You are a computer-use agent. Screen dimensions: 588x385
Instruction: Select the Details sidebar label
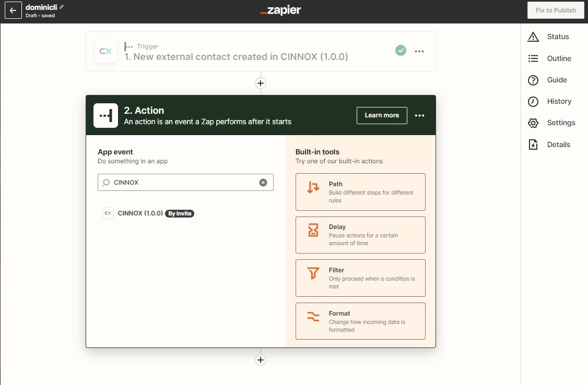pyautogui.click(x=558, y=145)
